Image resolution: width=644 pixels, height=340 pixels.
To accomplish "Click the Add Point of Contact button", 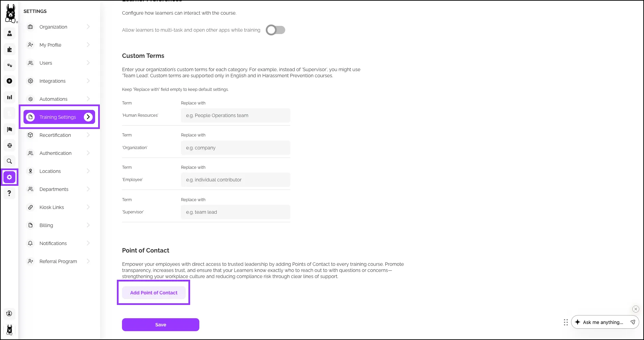I will click(x=154, y=293).
